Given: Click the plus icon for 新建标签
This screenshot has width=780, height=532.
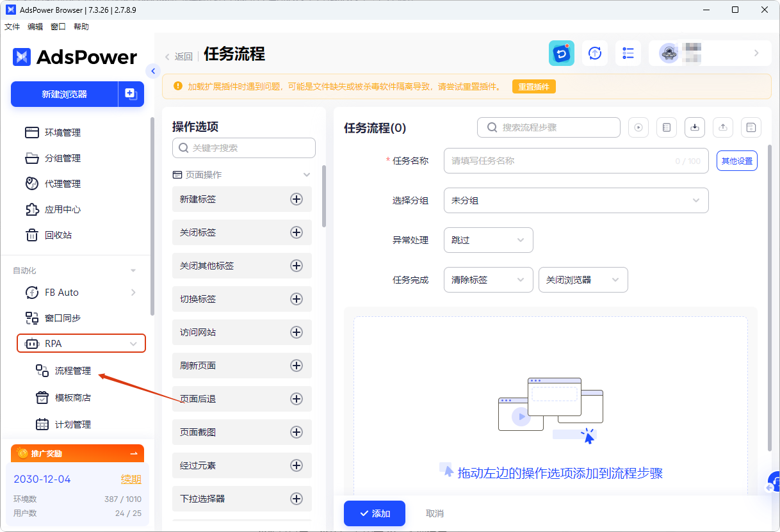Looking at the screenshot, I should click(x=297, y=199).
